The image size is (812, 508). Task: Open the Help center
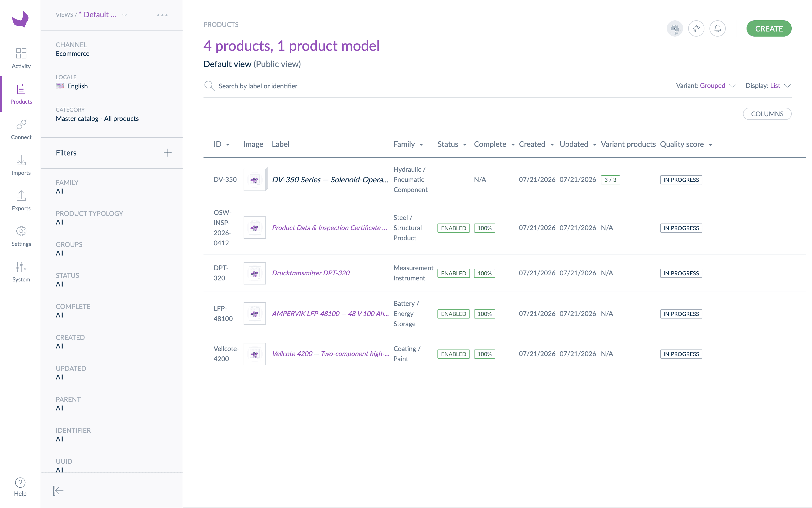click(x=20, y=487)
